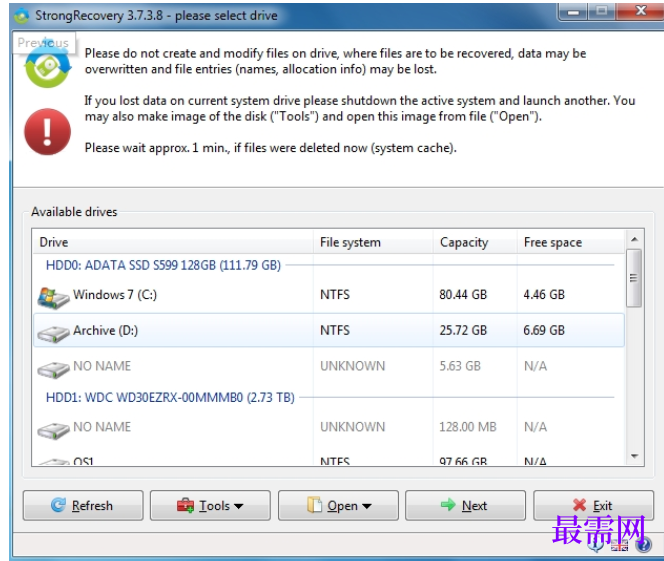Click the Archive (D:) disk icon
This screenshot has width=664, height=561.
(x=53, y=334)
